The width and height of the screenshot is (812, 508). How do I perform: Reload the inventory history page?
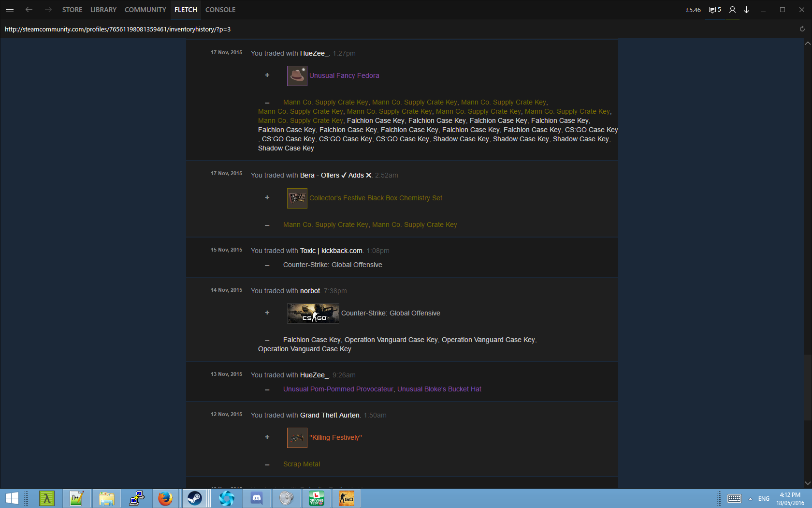(802, 29)
